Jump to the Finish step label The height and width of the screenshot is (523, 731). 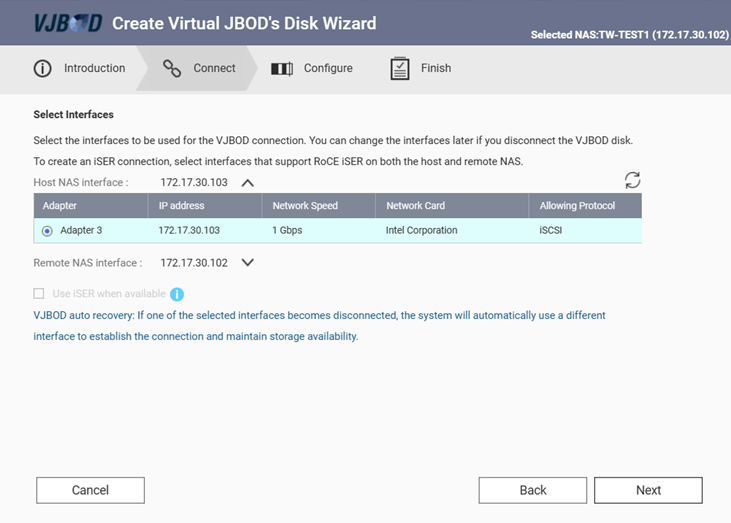coord(435,69)
